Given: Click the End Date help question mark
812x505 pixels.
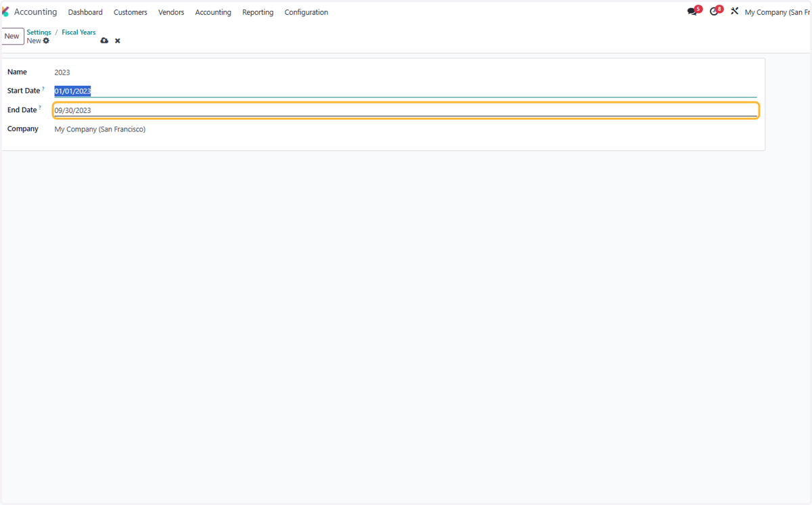Looking at the screenshot, I should (x=40, y=108).
